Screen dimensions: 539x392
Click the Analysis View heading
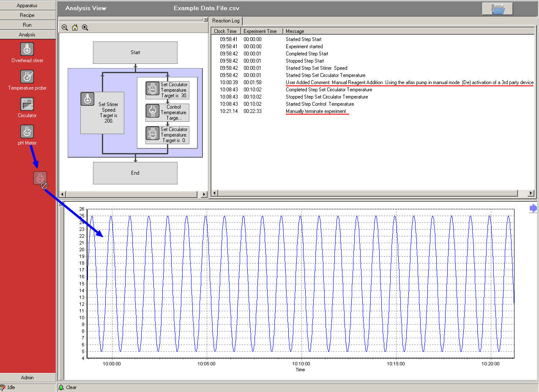86,8
